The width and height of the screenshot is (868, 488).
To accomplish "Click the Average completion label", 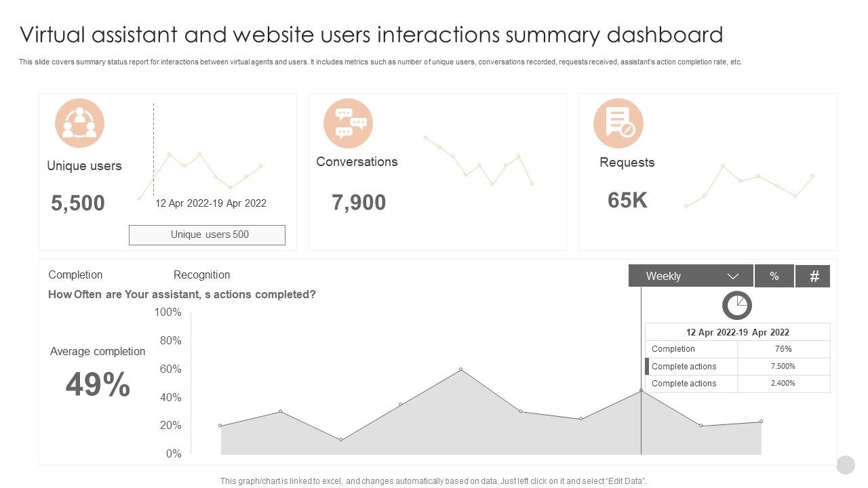I will [x=98, y=351].
